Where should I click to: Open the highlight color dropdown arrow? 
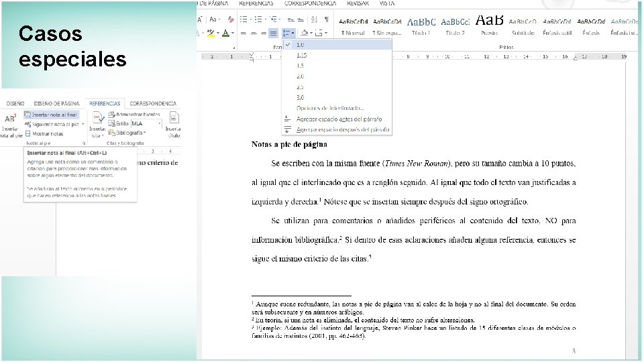click(x=217, y=34)
